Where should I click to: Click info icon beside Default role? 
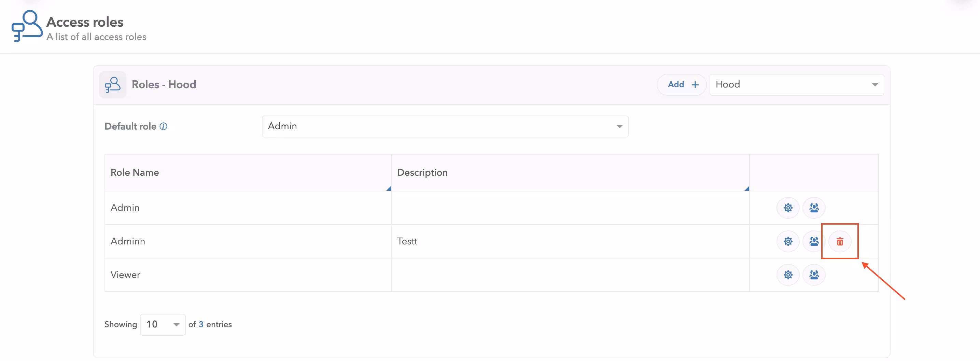(163, 126)
